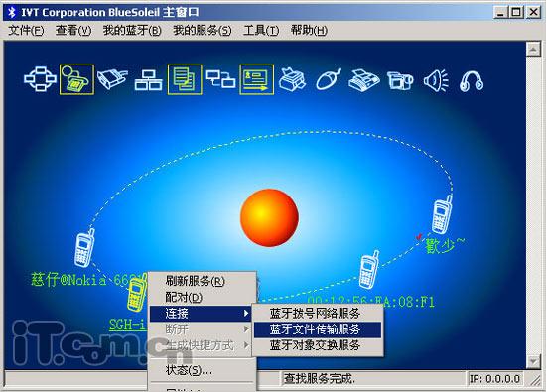Click the SGH-i device name label
546x392 pixels.
pos(127,325)
